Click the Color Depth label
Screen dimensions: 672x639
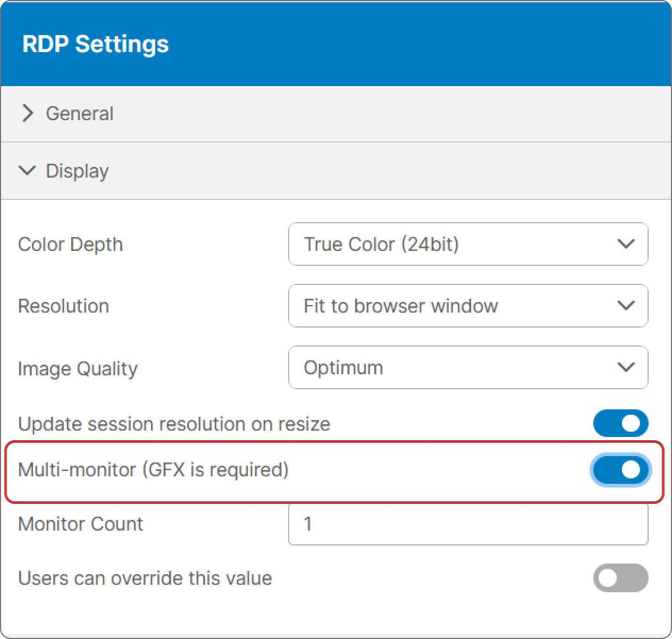click(x=71, y=245)
